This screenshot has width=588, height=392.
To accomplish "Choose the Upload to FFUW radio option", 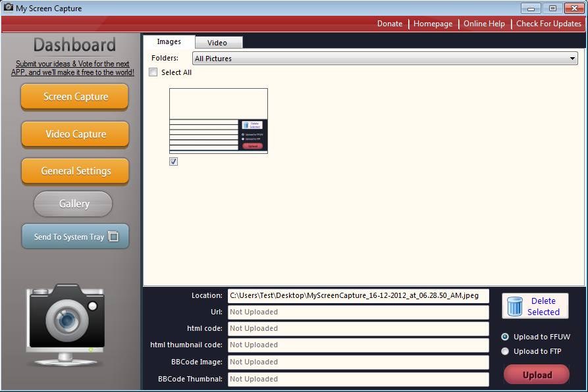I will point(505,337).
